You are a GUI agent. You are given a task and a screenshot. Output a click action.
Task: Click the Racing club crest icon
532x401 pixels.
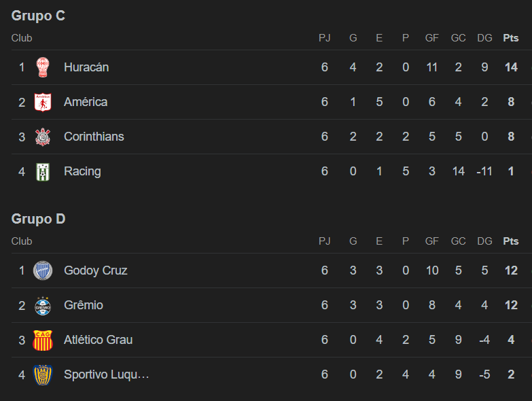pos(43,172)
